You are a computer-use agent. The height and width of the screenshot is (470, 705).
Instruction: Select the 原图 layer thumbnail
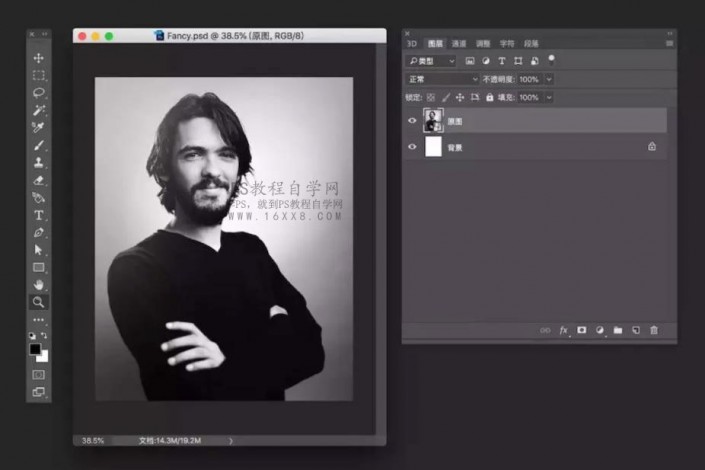(x=433, y=121)
